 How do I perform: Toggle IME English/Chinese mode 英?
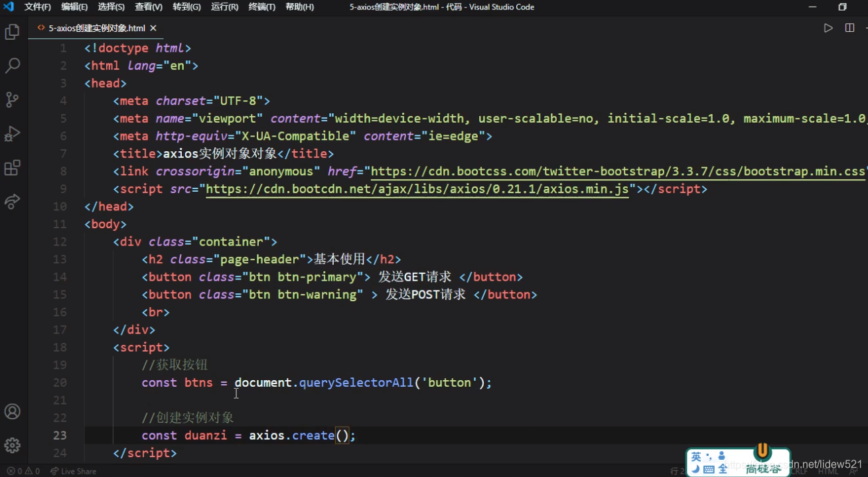point(696,456)
